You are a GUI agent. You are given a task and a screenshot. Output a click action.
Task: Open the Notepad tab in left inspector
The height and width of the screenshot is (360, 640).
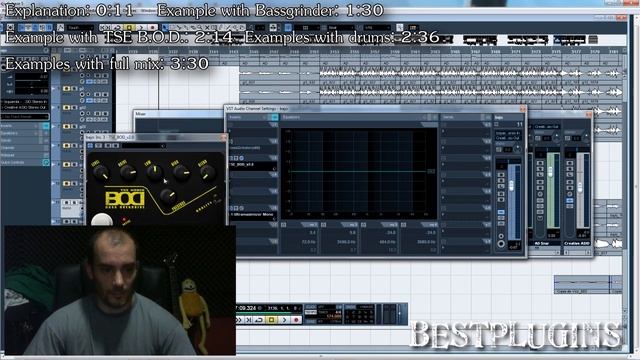[24, 155]
